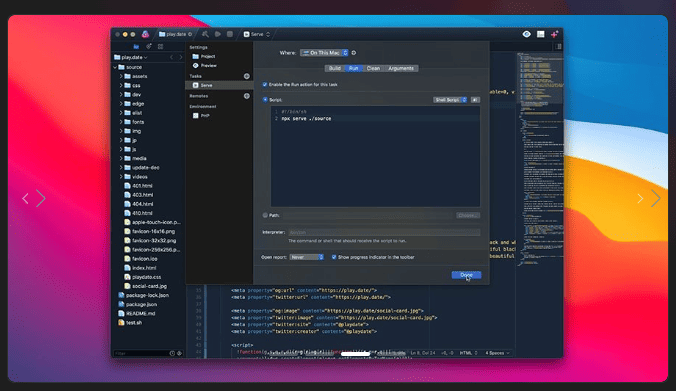Open the Open report Never dropdown
Screen dimensions: 676x391
tap(307, 257)
